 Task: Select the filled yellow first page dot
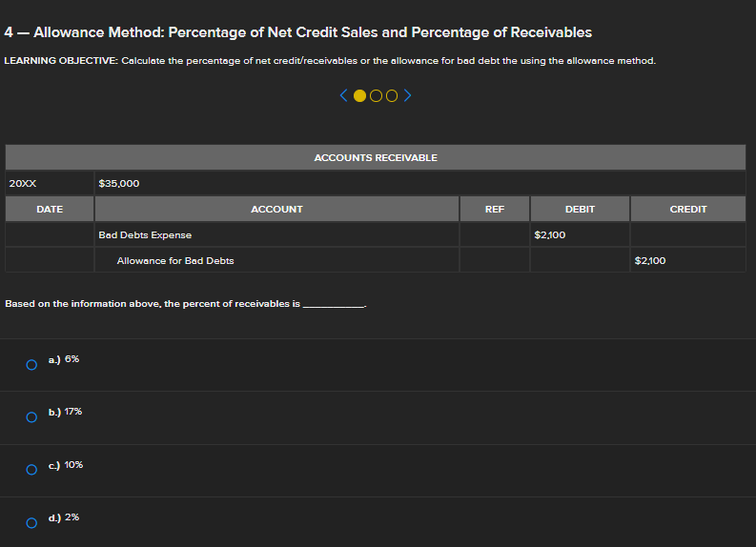(359, 95)
